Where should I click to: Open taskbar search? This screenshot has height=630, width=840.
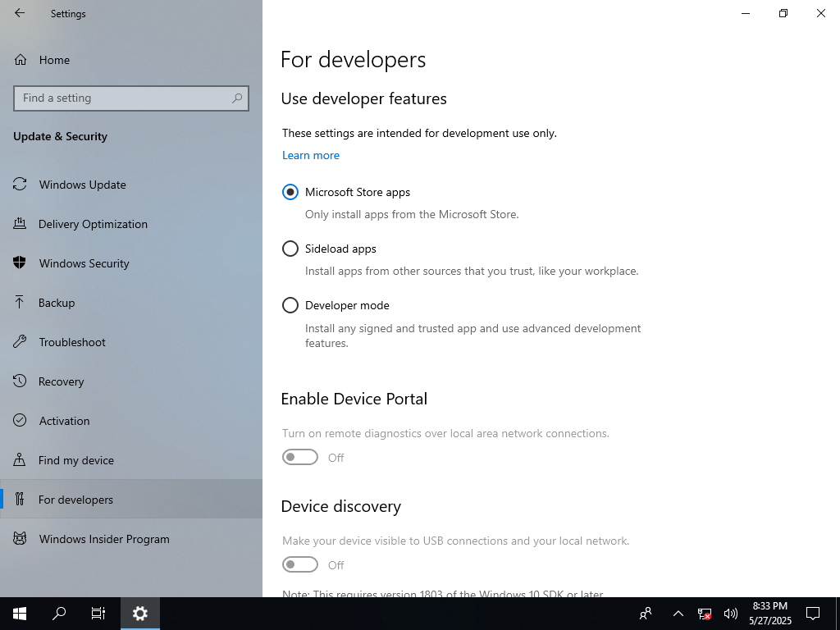pyautogui.click(x=59, y=614)
